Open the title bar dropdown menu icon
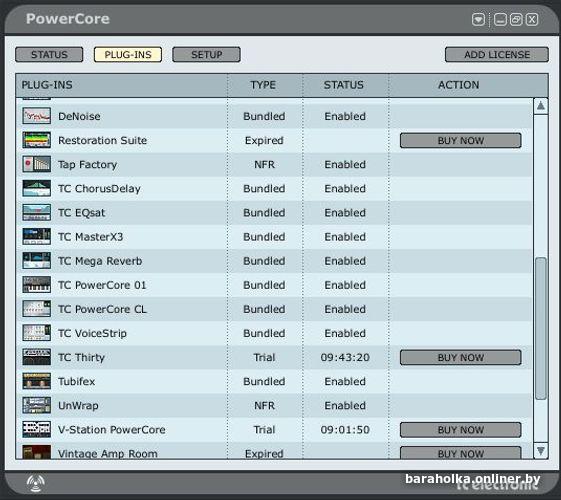Viewport: 561px width, 500px height. (x=478, y=19)
